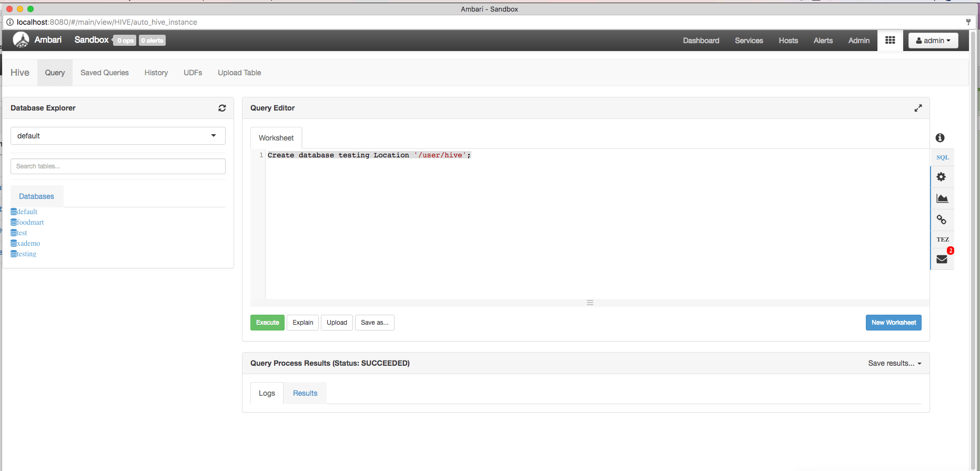Open the TEZ side panel
This screenshot has width=980, height=471.
click(x=942, y=239)
